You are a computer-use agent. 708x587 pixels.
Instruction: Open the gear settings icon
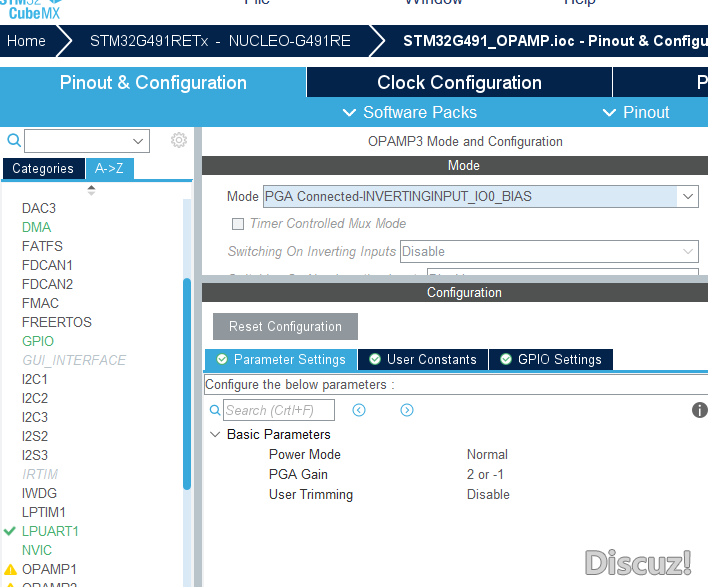179,140
